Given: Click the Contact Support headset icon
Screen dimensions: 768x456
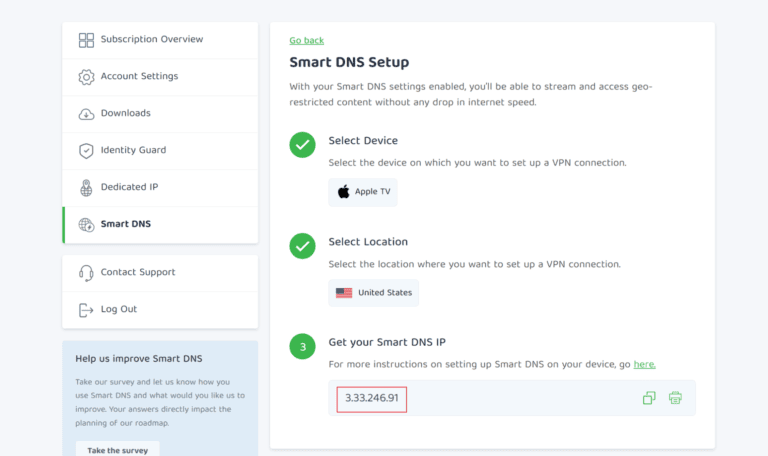Looking at the screenshot, I should pyautogui.click(x=86, y=273).
